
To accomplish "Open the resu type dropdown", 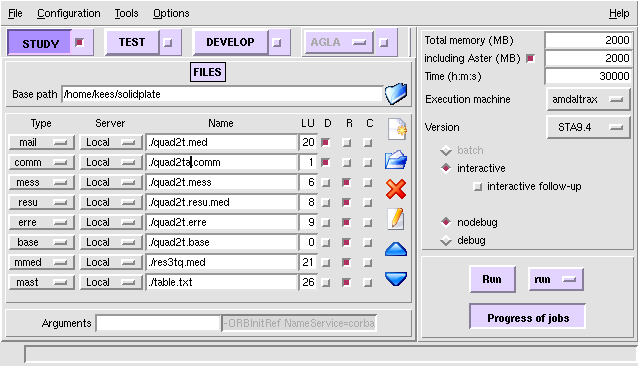I will coord(42,202).
